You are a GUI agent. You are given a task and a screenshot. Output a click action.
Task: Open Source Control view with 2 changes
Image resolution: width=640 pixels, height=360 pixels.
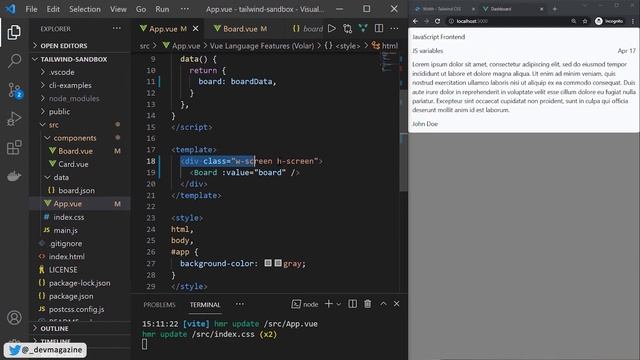click(x=15, y=90)
